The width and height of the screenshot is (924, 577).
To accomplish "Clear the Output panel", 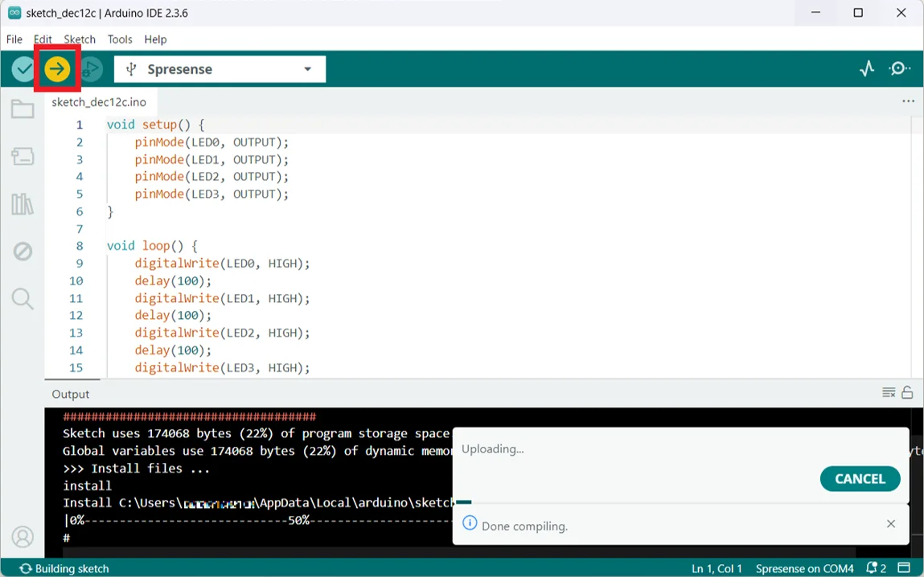I will [889, 392].
